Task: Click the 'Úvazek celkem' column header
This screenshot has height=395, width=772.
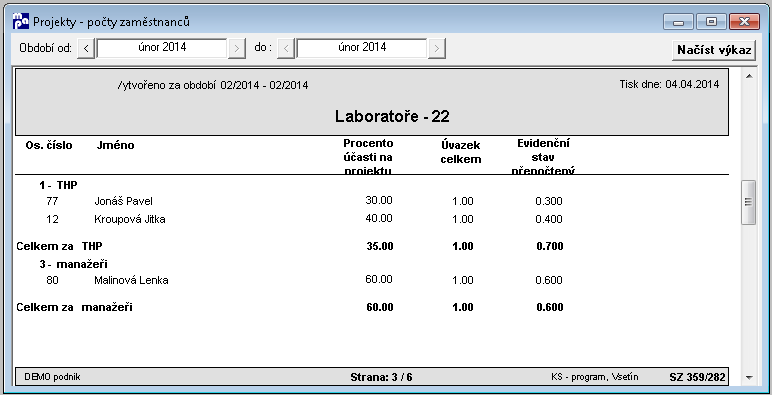Action: point(460,152)
